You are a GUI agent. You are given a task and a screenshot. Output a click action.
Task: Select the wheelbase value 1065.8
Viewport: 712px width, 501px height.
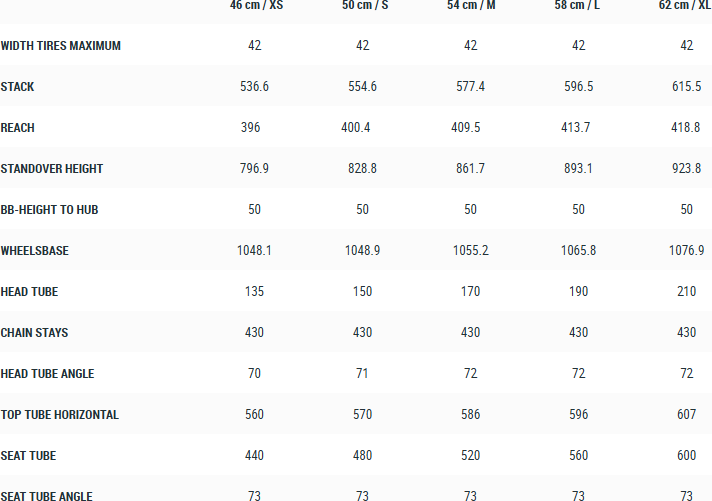tap(578, 251)
